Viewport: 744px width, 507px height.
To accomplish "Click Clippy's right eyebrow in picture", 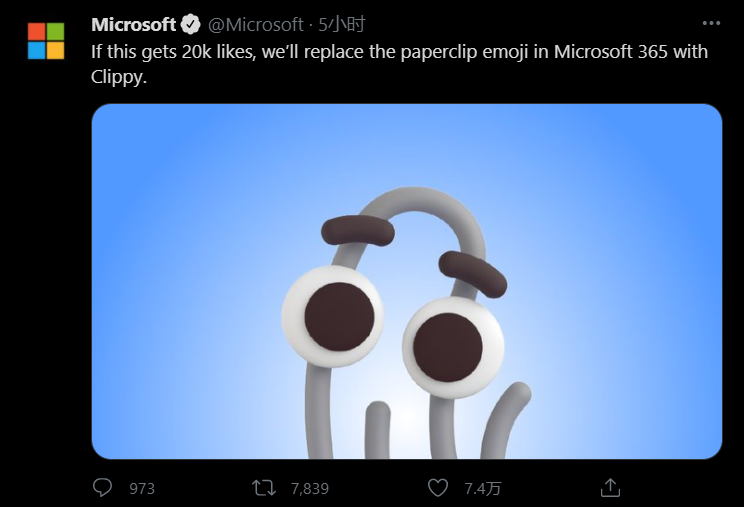I will click(x=473, y=269).
